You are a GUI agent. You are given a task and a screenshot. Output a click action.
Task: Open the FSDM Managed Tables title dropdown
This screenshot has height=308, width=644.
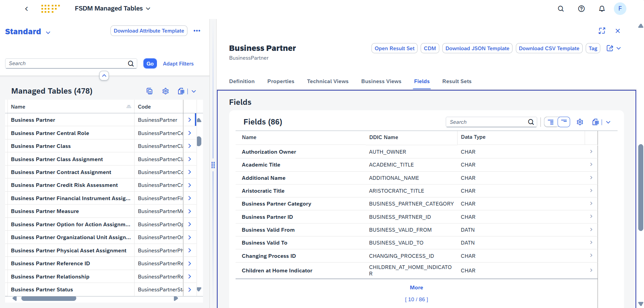(x=148, y=8)
